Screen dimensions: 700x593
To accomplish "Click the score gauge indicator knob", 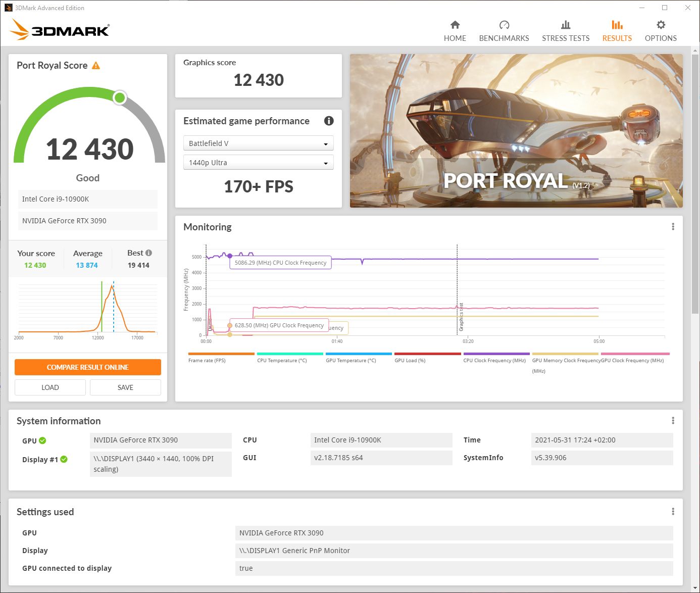I will [120, 97].
